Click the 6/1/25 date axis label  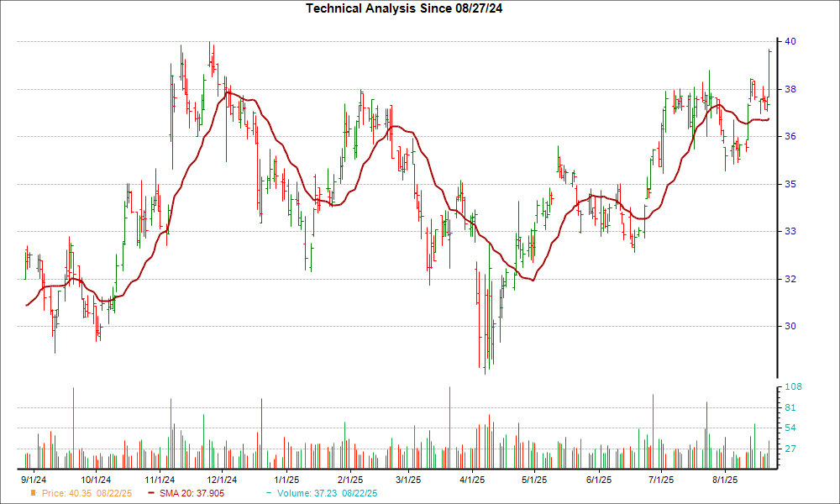[598, 480]
